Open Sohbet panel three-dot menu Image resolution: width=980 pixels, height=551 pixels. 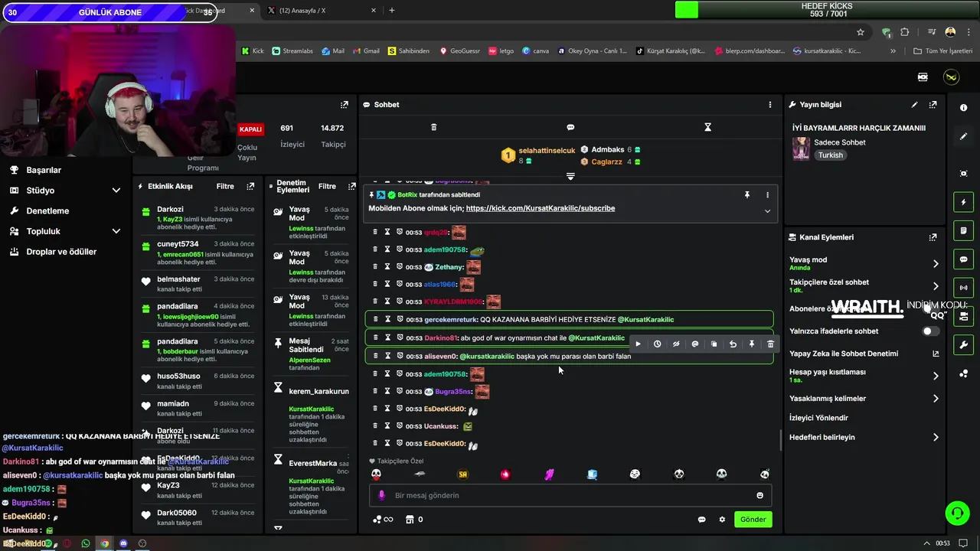click(770, 104)
